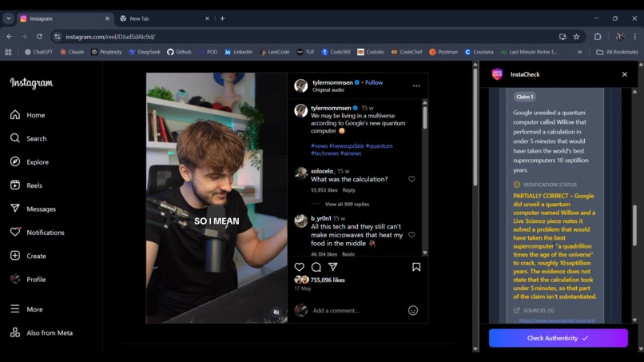
Task: Open LeetCode bookmark
Action: click(x=275, y=52)
